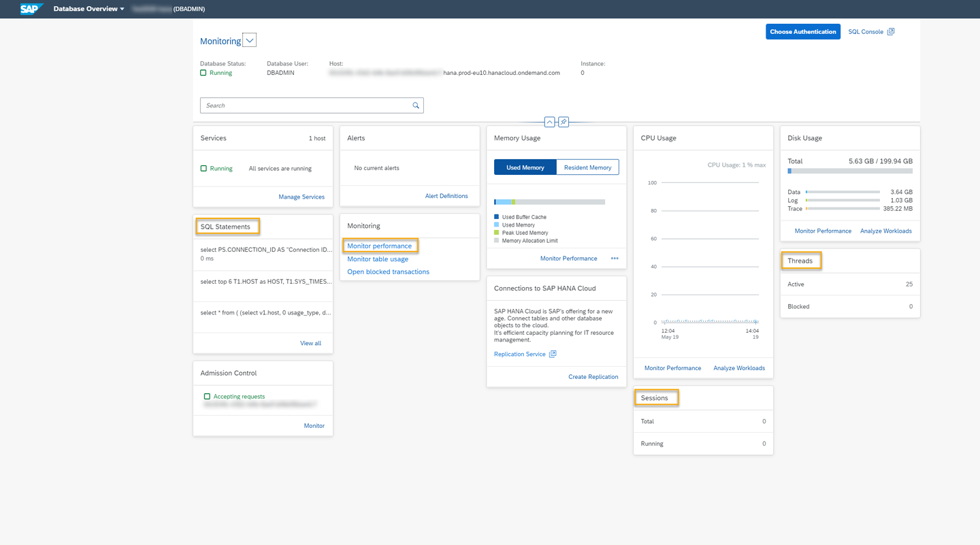The width and height of the screenshot is (980, 545).
Task: Pin the header with the pin icon
Action: 563,122
